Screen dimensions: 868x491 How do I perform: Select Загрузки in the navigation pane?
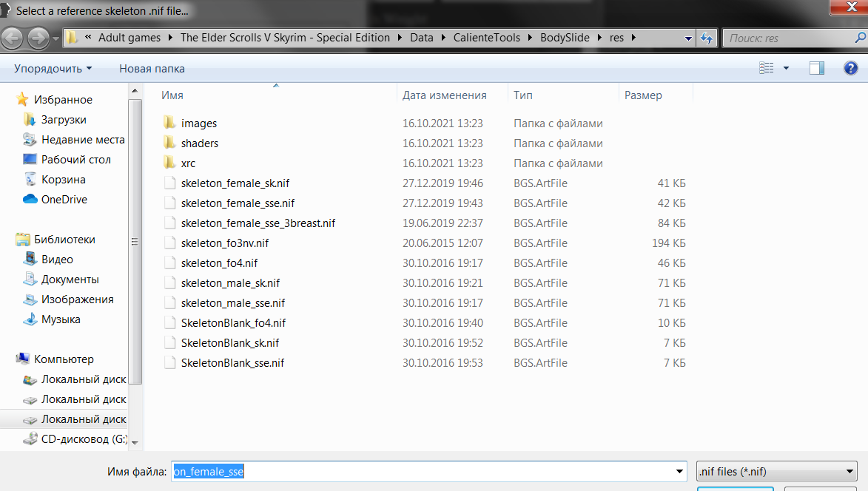64,120
